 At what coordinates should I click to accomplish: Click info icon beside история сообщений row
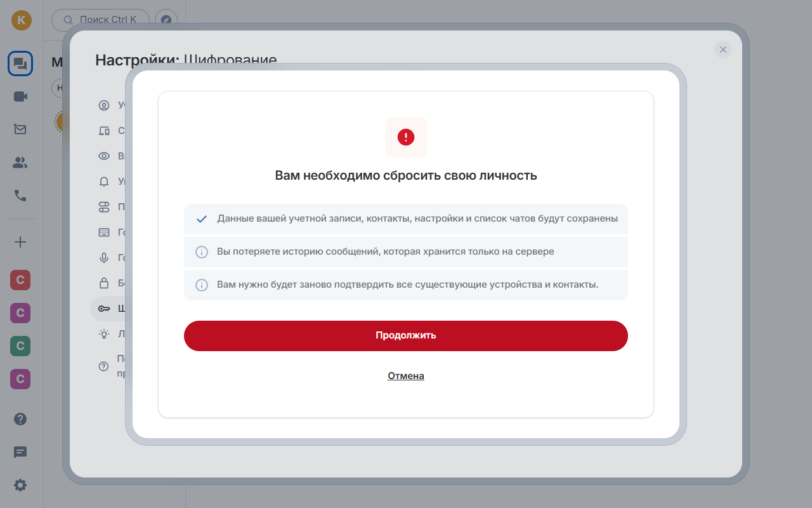[x=202, y=252]
